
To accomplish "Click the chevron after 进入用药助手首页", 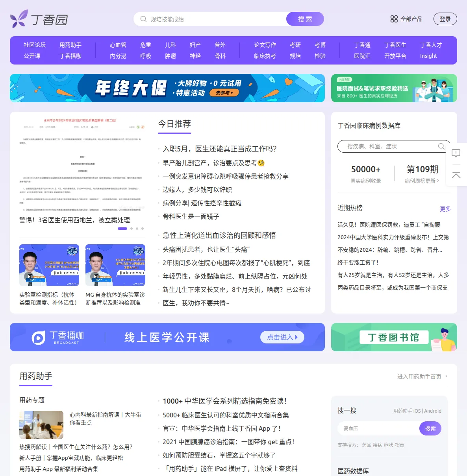I will pyautogui.click(x=446, y=376).
